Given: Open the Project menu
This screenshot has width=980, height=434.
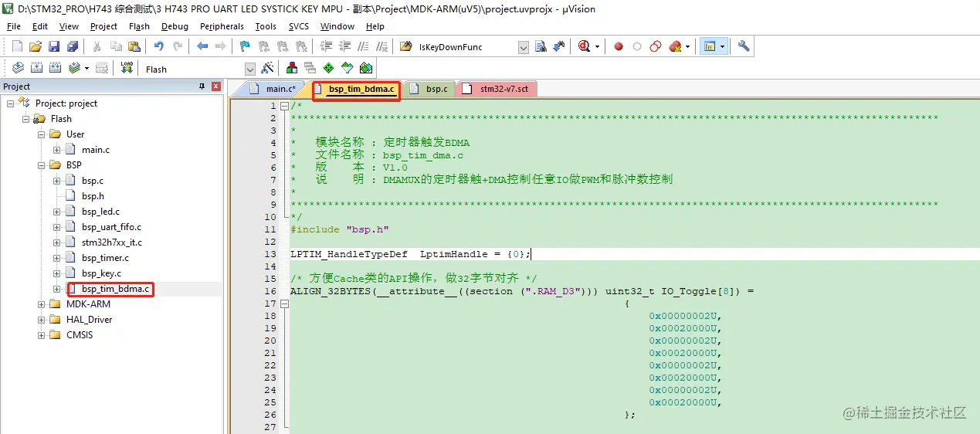Looking at the screenshot, I should 103,26.
